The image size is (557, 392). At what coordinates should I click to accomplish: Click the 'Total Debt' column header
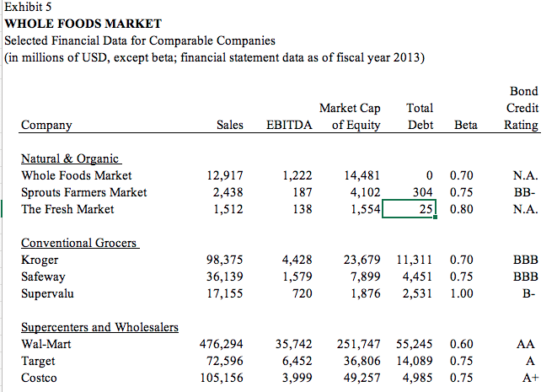420,116
